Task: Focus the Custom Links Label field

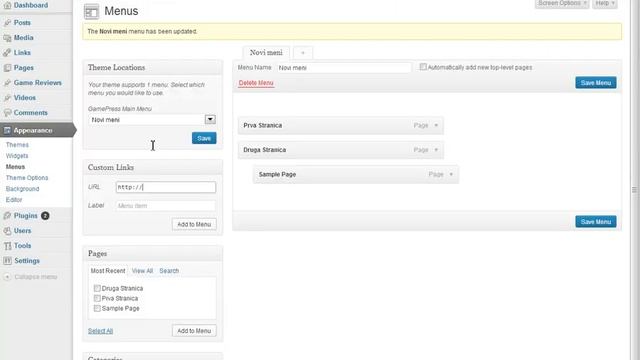Action: pyautogui.click(x=166, y=206)
